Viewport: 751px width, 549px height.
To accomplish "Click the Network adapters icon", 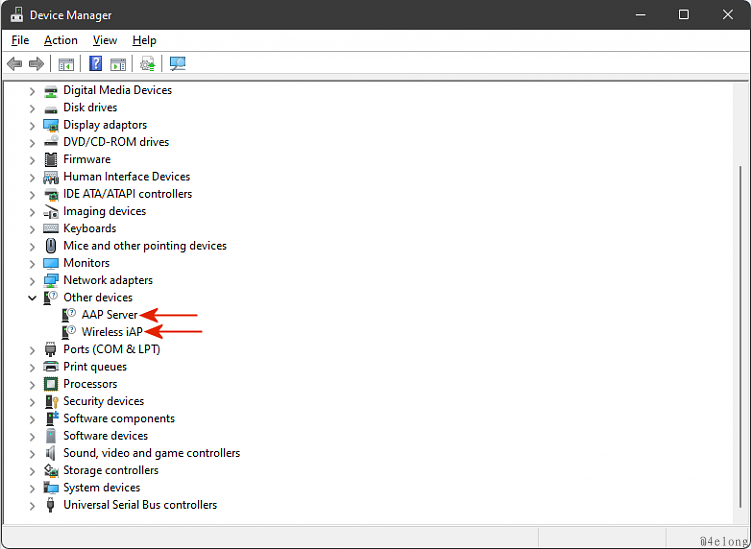I will point(51,281).
